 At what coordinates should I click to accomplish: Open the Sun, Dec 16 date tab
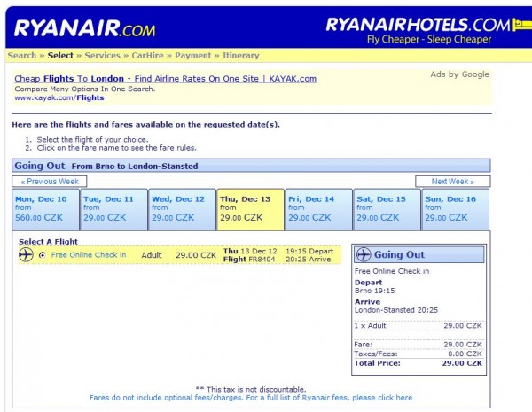456,210
